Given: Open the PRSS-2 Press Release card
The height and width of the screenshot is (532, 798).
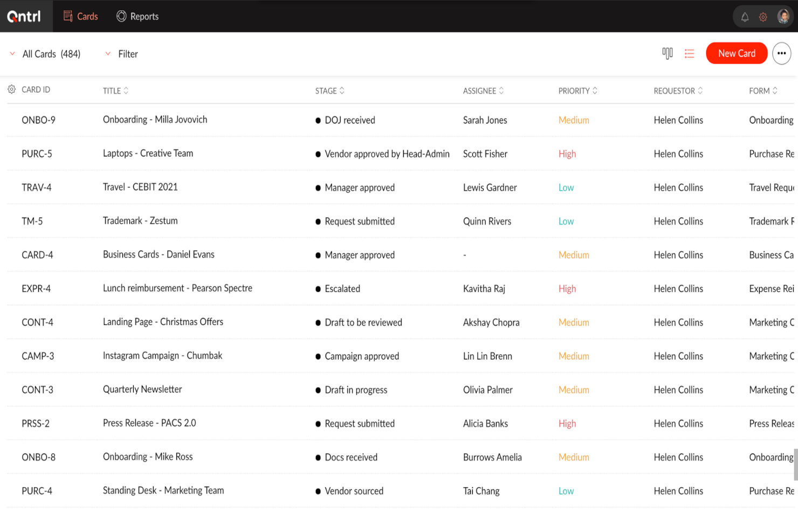Looking at the screenshot, I should [x=149, y=423].
